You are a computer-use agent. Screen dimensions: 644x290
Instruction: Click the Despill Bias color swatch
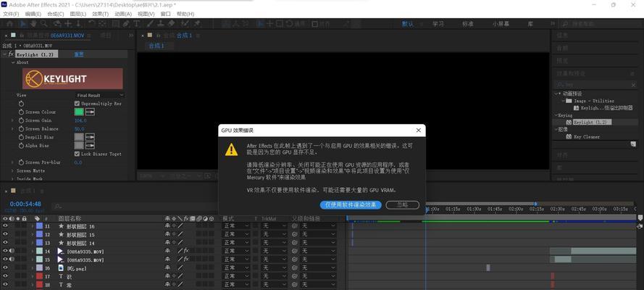pyautogui.click(x=79, y=137)
